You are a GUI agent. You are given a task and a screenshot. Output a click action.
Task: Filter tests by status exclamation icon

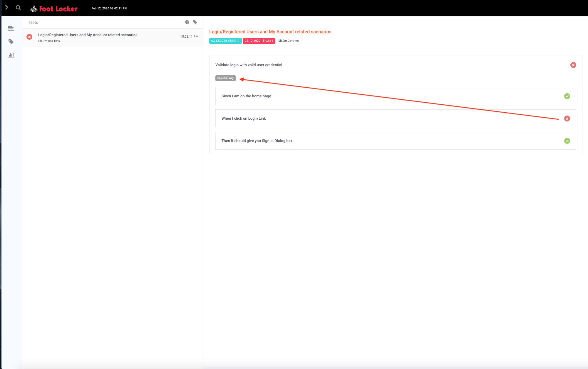point(187,22)
